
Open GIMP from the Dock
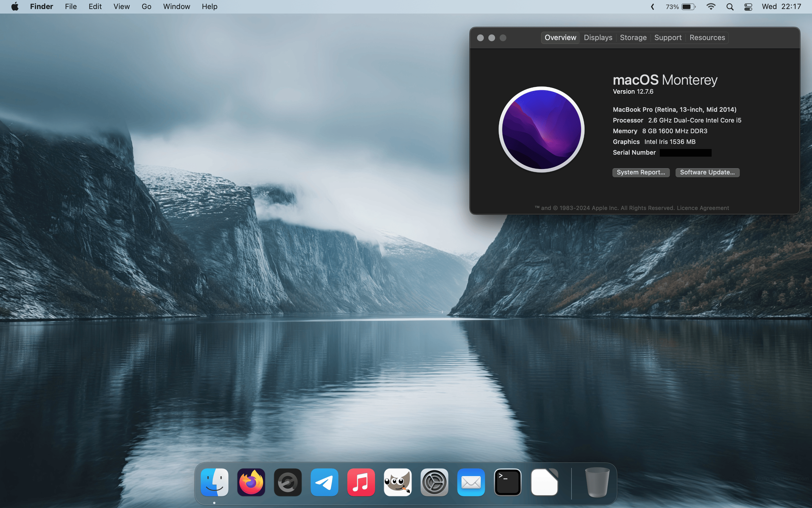tap(398, 482)
